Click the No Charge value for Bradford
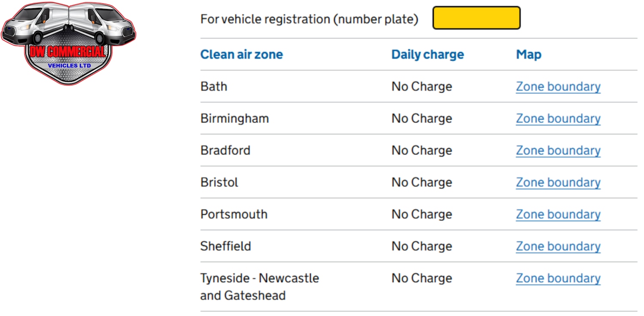 coord(422,150)
